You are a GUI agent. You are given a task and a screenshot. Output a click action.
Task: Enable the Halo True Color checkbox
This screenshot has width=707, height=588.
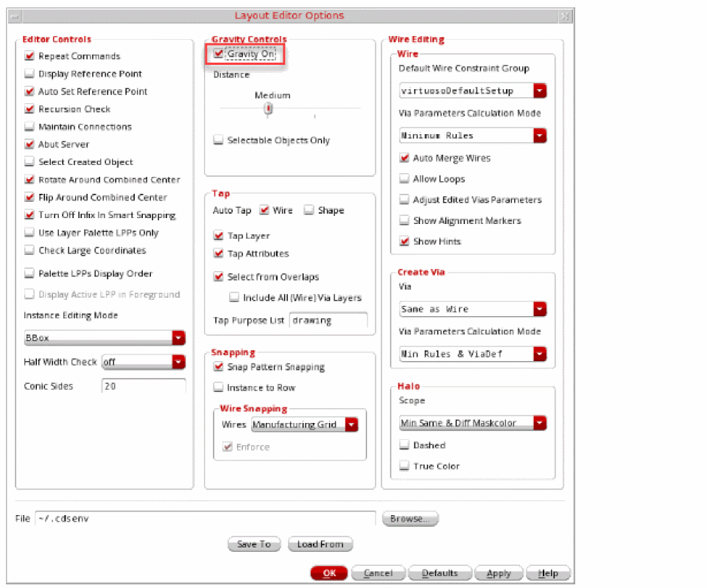point(404,466)
